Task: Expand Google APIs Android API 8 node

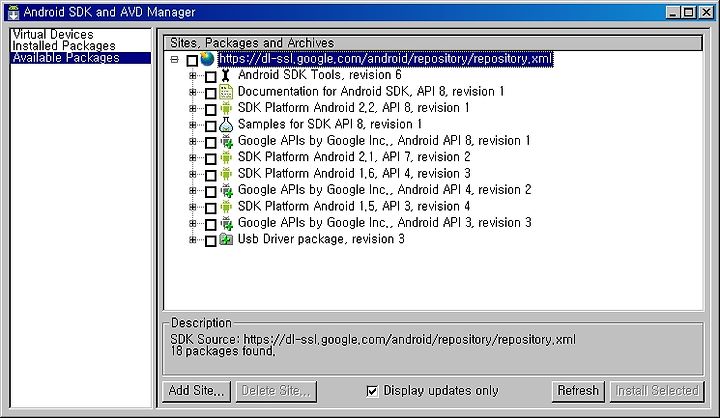Action: (x=193, y=141)
